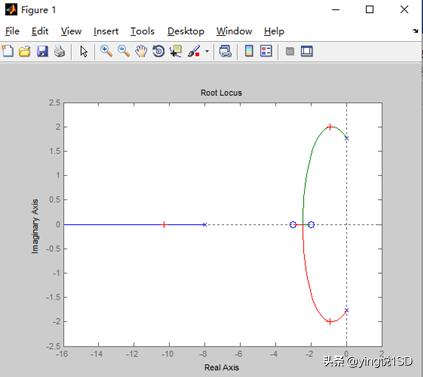Open the Window menu
This screenshot has height=377, width=423.
tap(234, 31)
